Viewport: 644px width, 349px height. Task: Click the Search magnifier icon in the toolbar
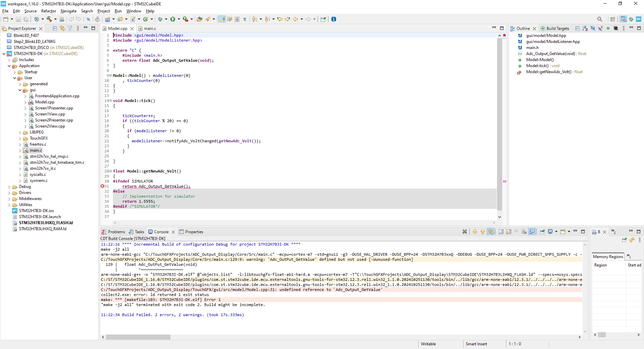pos(600,19)
